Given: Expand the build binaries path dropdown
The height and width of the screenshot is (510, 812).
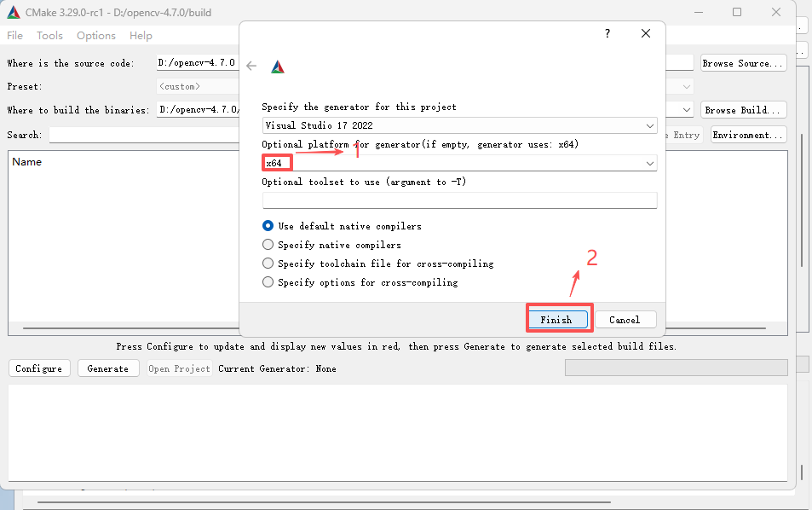Looking at the screenshot, I should 687,110.
